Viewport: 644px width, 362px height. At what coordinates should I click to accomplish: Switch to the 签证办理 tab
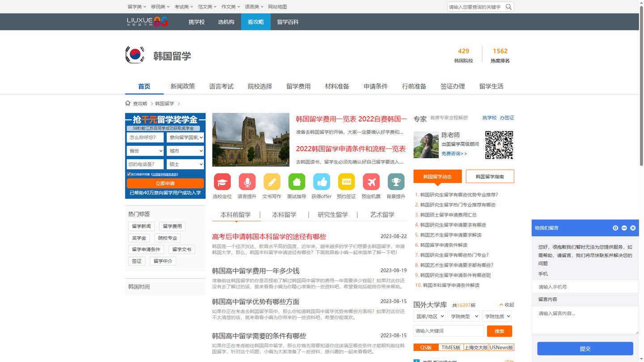pyautogui.click(x=453, y=86)
